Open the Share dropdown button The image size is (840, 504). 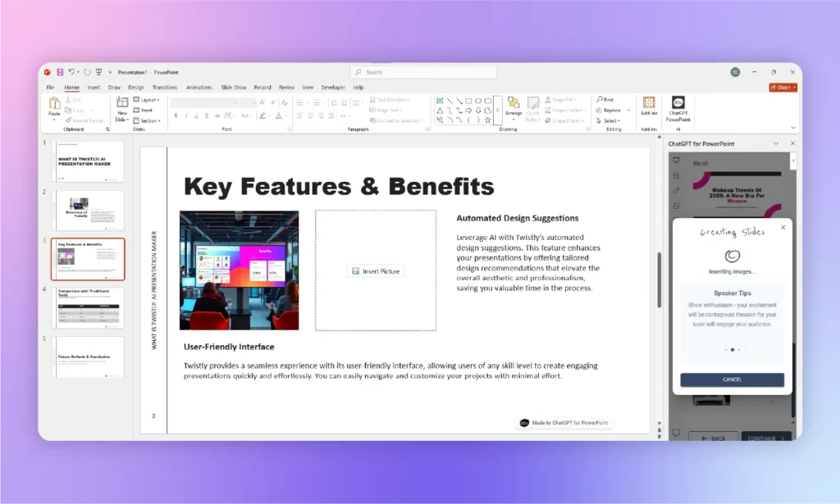pos(783,87)
